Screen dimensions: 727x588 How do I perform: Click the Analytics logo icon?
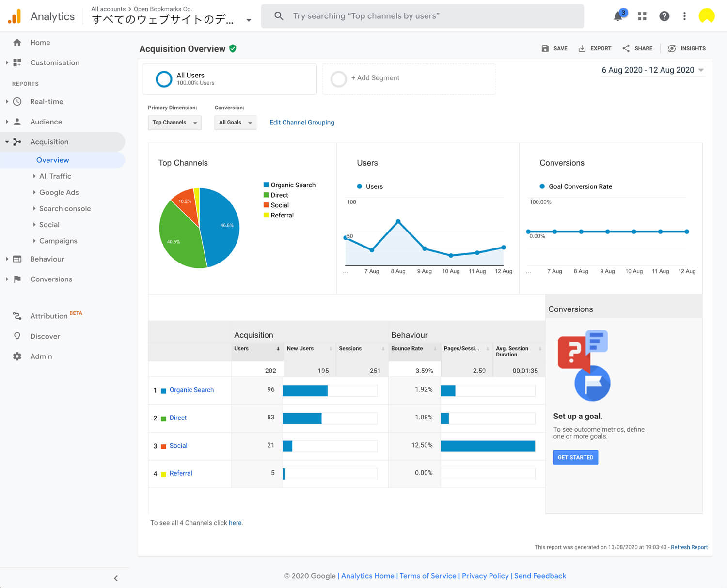click(x=15, y=16)
